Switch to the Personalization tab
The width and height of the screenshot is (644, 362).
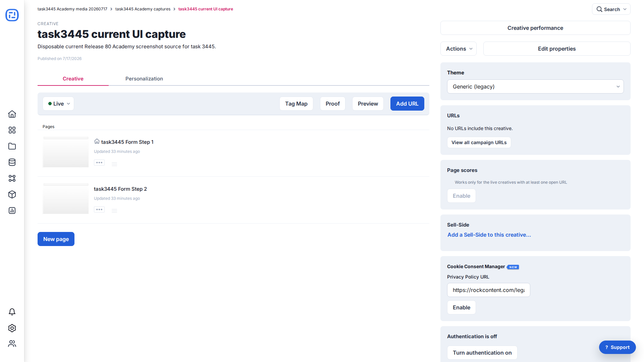pyautogui.click(x=144, y=79)
